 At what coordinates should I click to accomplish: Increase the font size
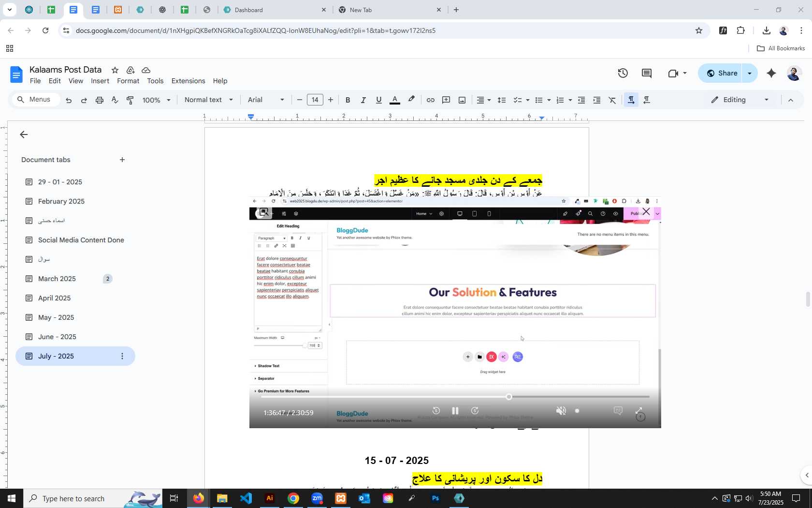[331, 100]
